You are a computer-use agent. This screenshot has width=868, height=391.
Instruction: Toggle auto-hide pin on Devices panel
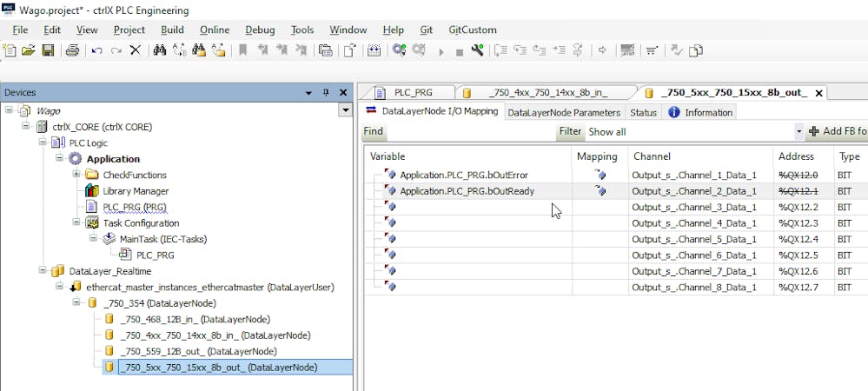(326, 92)
